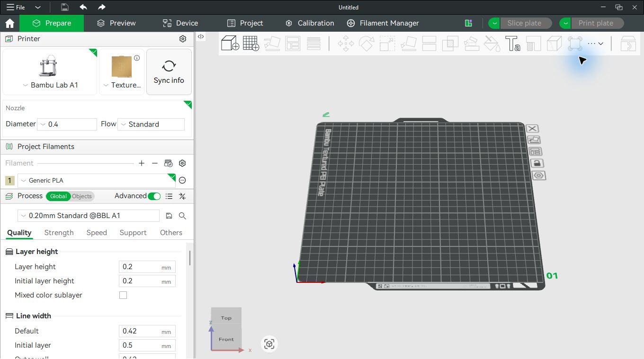Select the Speed settings tab
Image resolution: width=644 pixels, height=359 pixels.
point(97,233)
